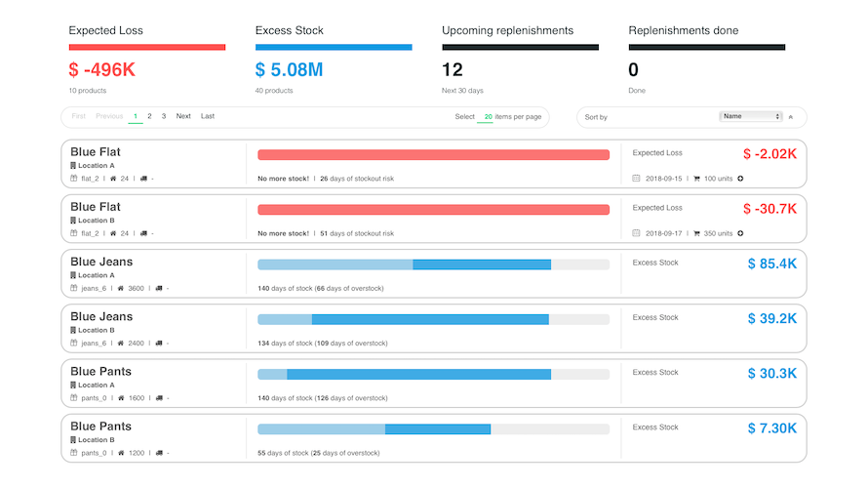Click the warehouse icon next to 24 in Blue Flat Location A
The image size is (868, 488).
tap(113, 179)
